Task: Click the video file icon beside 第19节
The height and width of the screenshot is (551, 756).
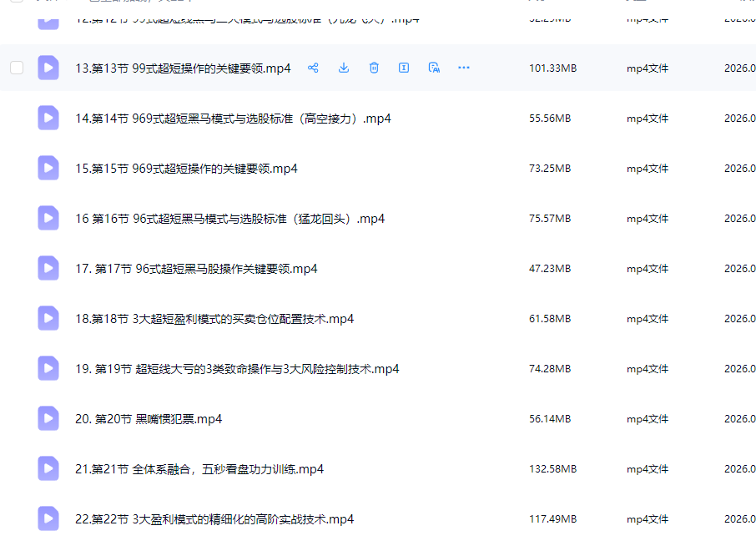Action: pyautogui.click(x=48, y=368)
